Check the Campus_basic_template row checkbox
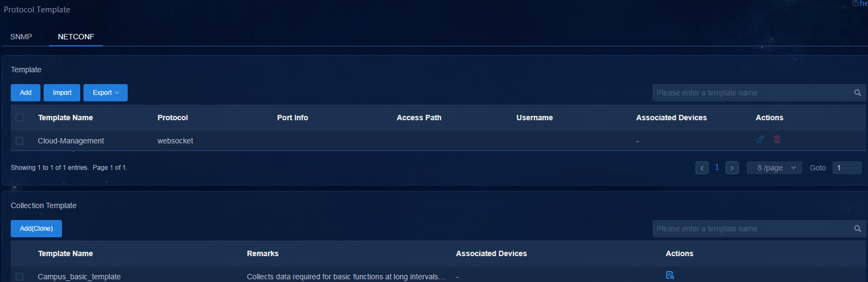The height and width of the screenshot is (282, 868). 19,277
